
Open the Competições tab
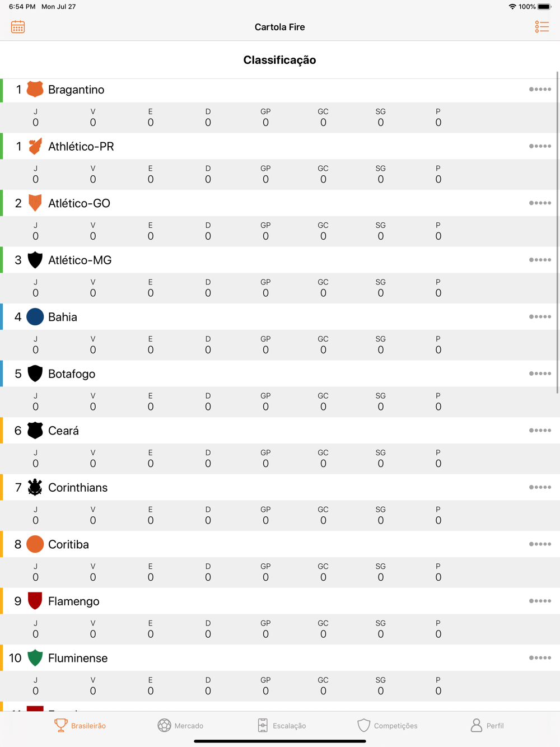tap(388, 725)
